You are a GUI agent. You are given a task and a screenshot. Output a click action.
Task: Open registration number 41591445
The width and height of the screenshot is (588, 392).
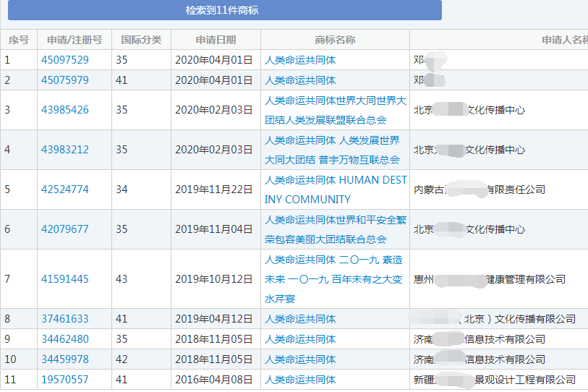pos(65,279)
